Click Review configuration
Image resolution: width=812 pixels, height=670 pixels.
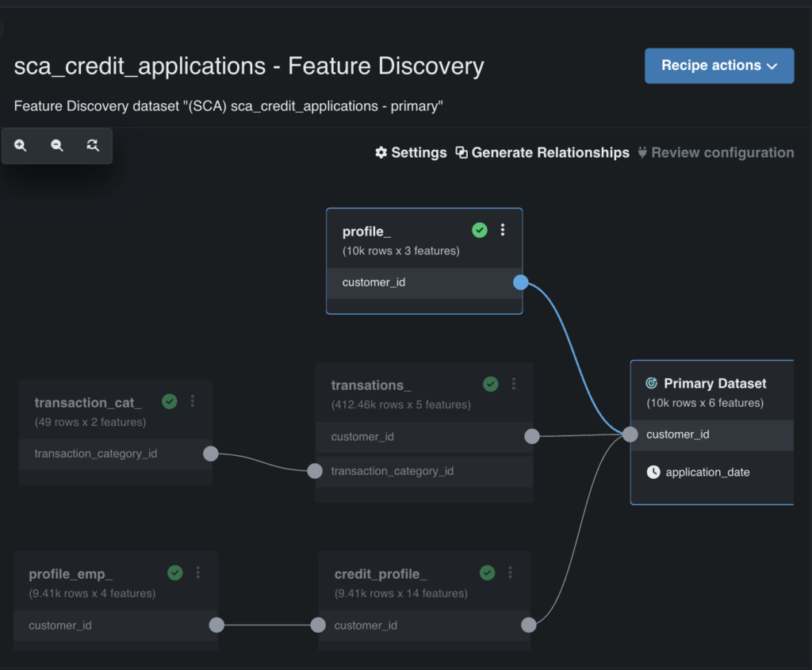tap(715, 153)
